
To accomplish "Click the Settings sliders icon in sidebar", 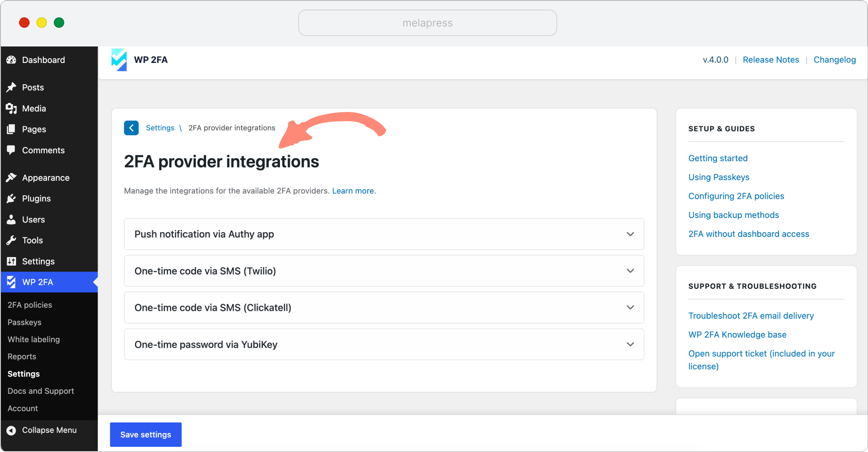I will point(11,261).
